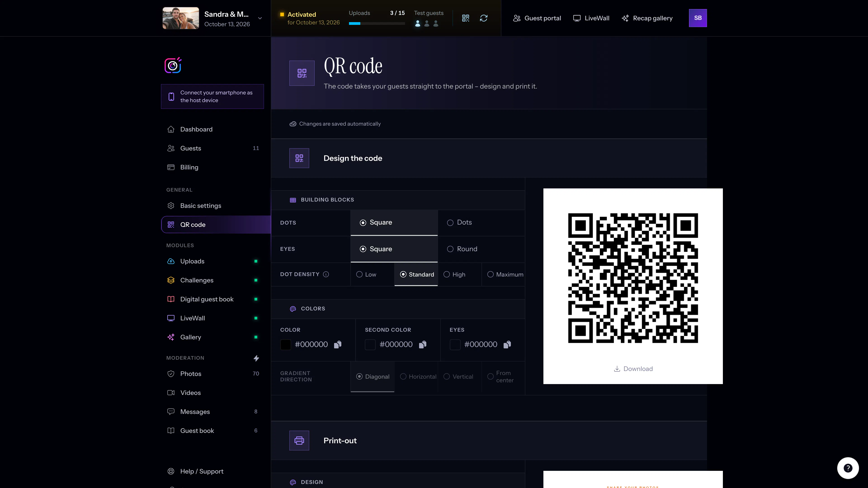Click the Print-out printer icon

[x=299, y=441]
